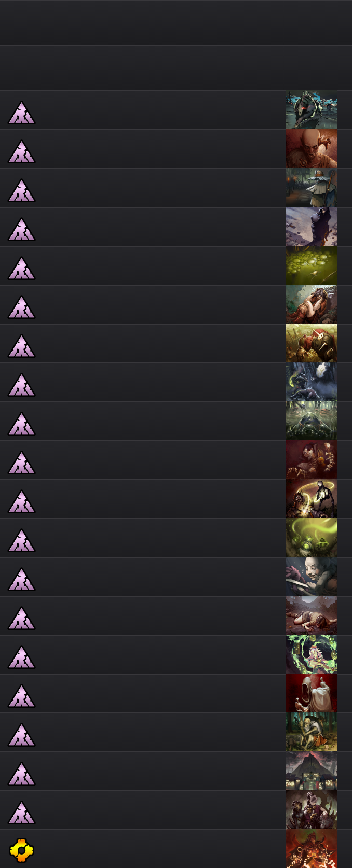Click the pink triangle icon beside the giant swamp toad artwork
352x868 pixels.
[x=21, y=424]
